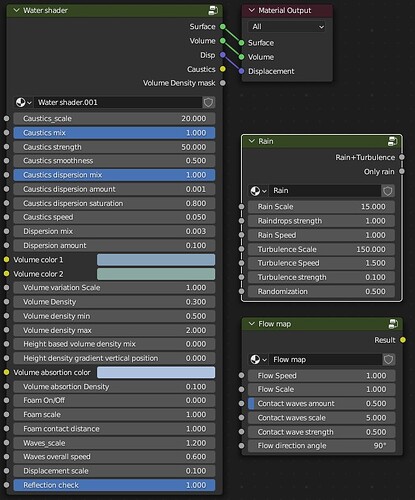Click the Surface output socket on Water shader
This screenshot has width=415, height=500.
(x=223, y=27)
